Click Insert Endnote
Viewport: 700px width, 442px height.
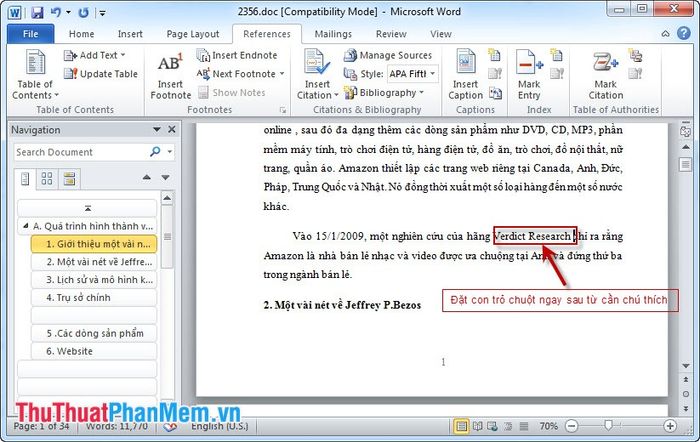pos(238,55)
